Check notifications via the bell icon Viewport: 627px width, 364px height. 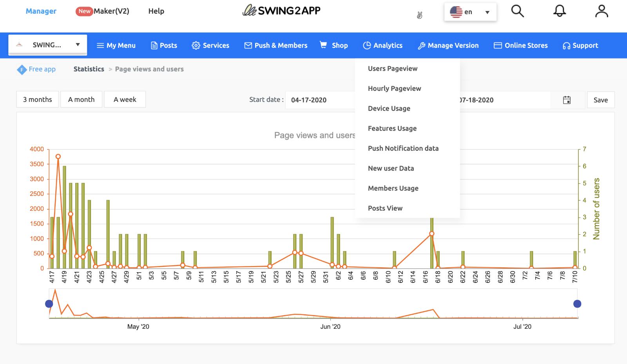pos(560,11)
